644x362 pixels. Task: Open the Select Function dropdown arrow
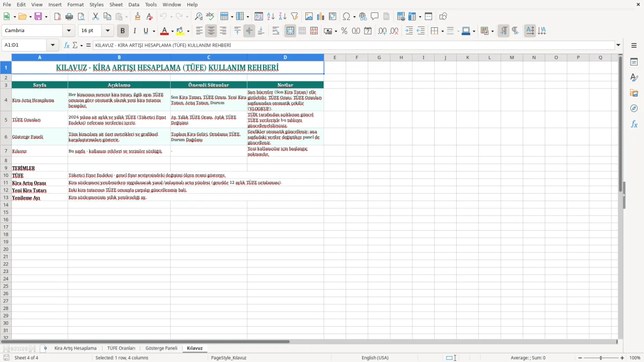point(81,46)
